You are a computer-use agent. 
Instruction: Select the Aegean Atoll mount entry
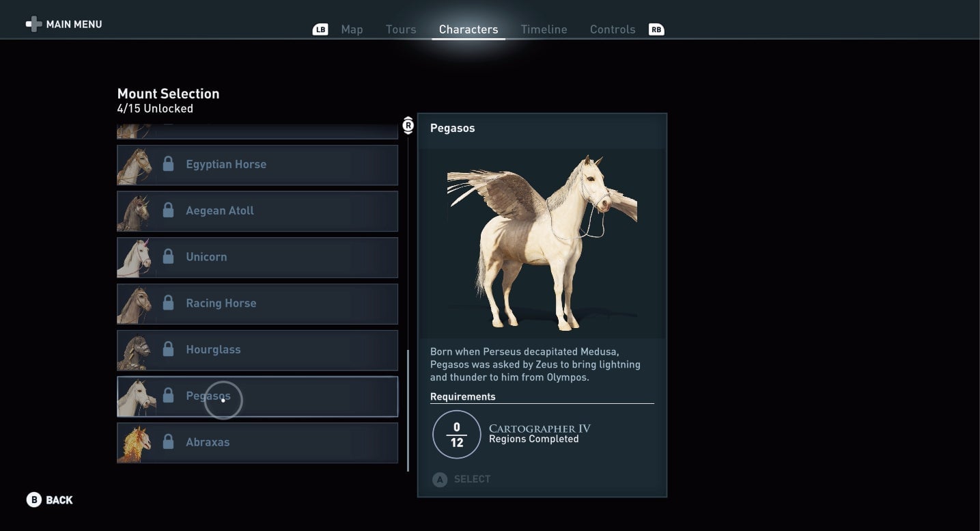[x=257, y=211]
